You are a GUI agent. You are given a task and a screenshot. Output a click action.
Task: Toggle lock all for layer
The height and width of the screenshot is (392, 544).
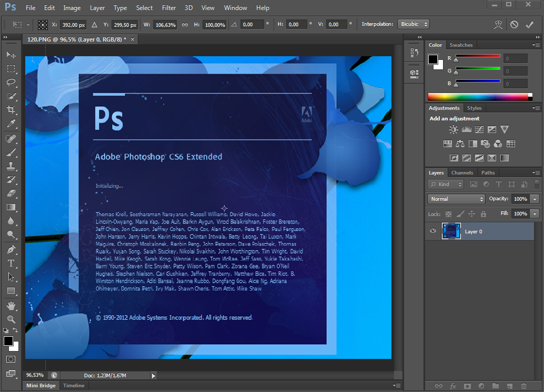[x=483, y=214]
